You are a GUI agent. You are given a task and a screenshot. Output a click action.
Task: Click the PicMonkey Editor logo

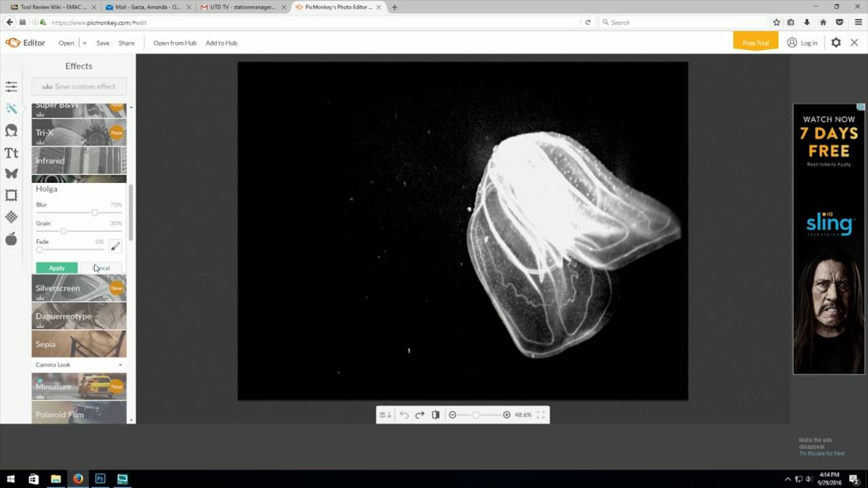25,43
